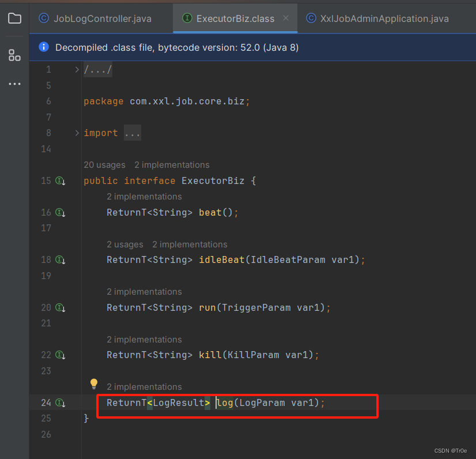Click the log method name
Screen dimensions: 476x459
[x=225, y=403]
